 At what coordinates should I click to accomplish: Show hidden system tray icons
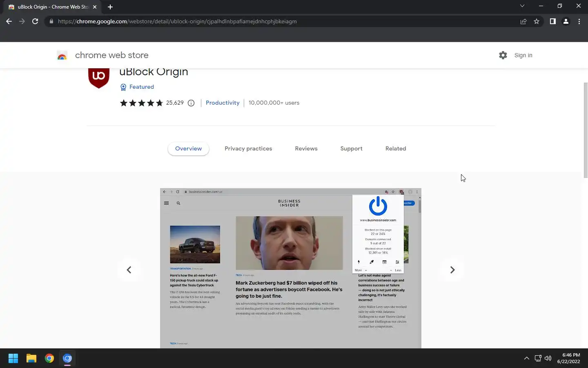point(527,359)
